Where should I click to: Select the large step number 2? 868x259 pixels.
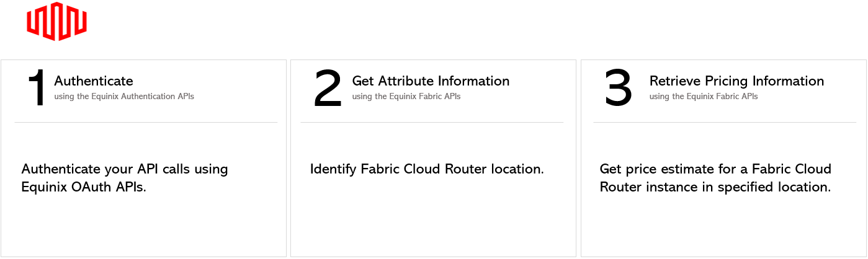click(328, 88)
